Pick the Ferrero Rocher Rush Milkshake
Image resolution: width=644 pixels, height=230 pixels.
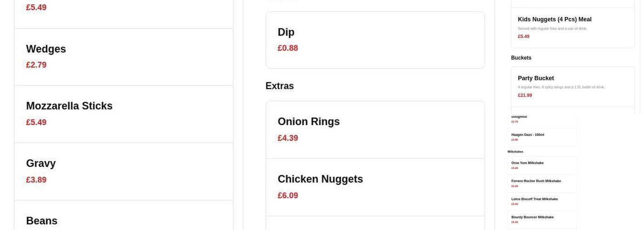tap(541, 183)
